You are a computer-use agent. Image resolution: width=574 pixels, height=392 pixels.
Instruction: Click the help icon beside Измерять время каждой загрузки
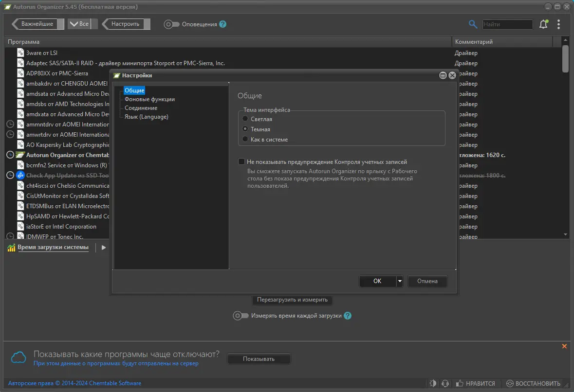coord(348,316)
